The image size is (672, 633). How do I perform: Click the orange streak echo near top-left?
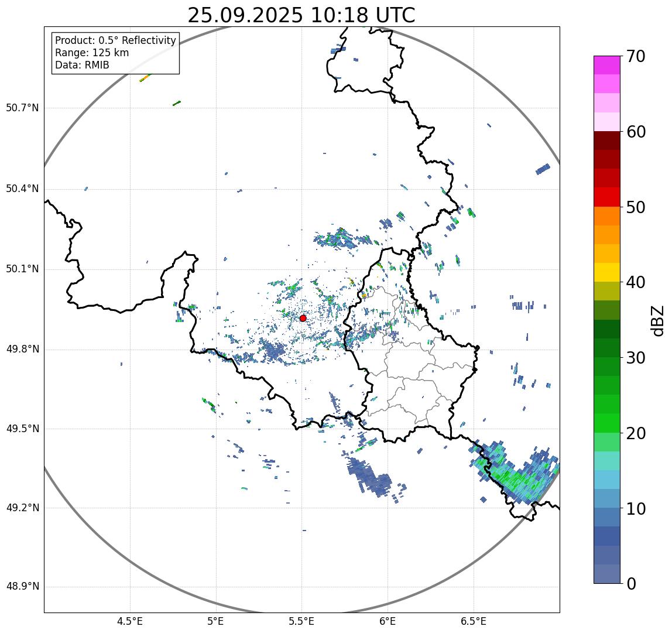pos(145,78)
